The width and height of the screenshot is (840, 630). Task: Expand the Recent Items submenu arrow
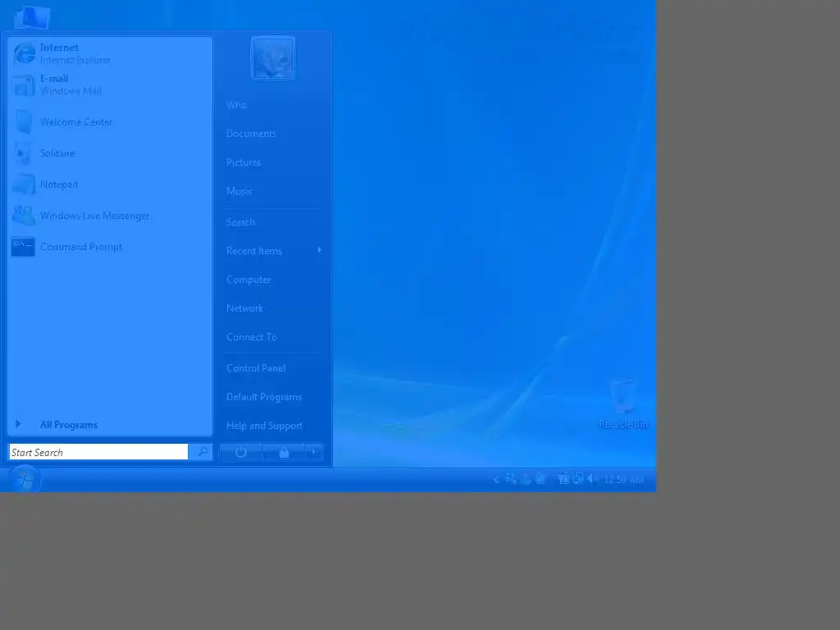319,250
